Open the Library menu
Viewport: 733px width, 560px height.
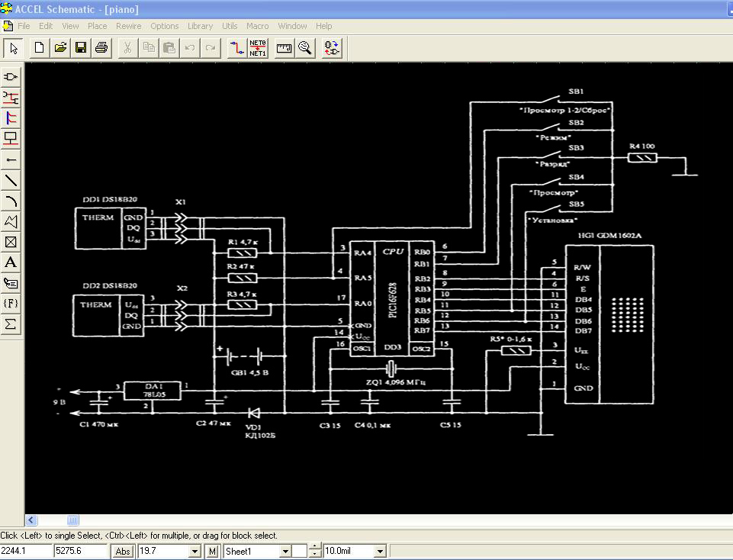[200, 26]
